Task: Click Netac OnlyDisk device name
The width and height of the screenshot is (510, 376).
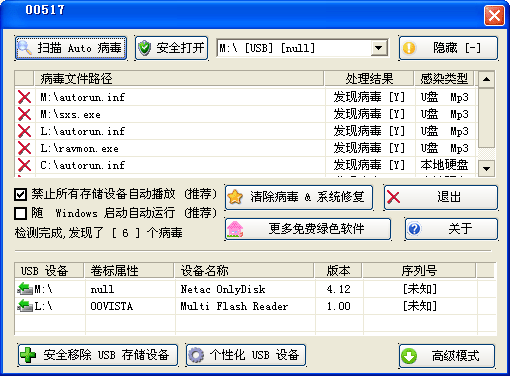Action: (223, 289)
